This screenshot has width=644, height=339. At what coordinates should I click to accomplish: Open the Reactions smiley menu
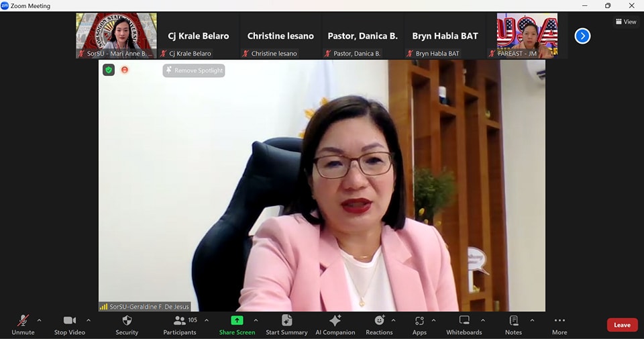(x=379, y=321)
